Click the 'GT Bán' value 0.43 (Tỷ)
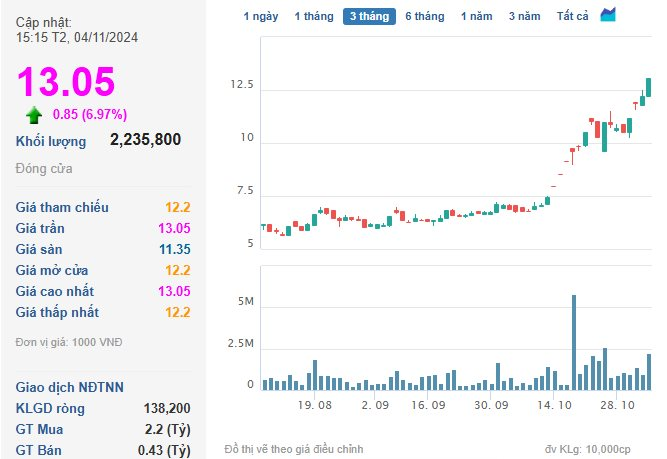Image resolution: width=667 pixels, height=459 pixels. [x=164, y=450]
